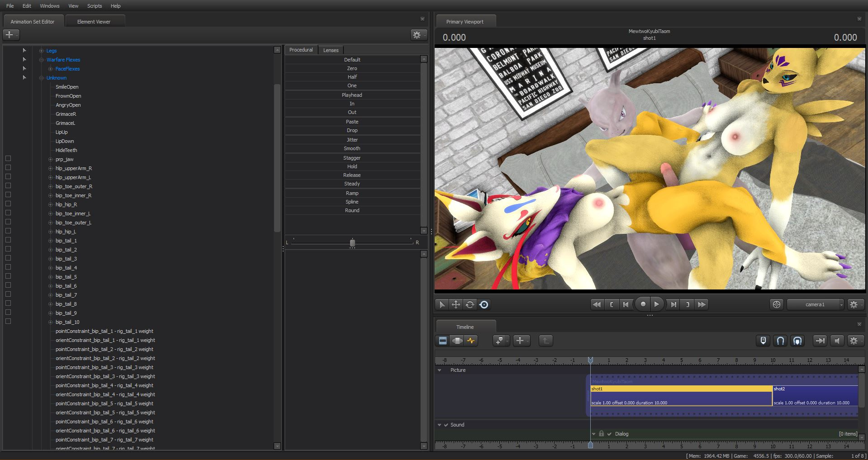The width and height of the screenshot is (868, 460).
Task: Select the Procedural tab
Action: point(301,50)
